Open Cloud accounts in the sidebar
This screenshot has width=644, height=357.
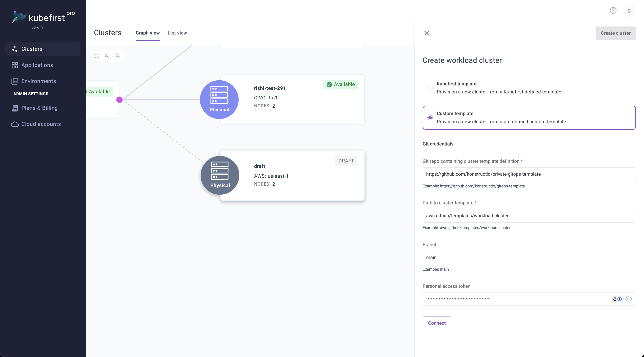41,124
